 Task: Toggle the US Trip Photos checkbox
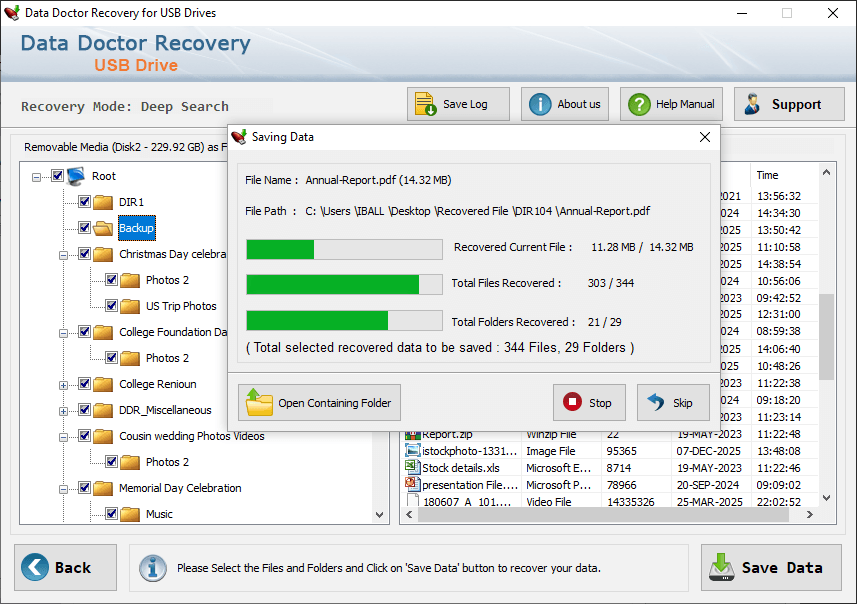click(111, 306)
